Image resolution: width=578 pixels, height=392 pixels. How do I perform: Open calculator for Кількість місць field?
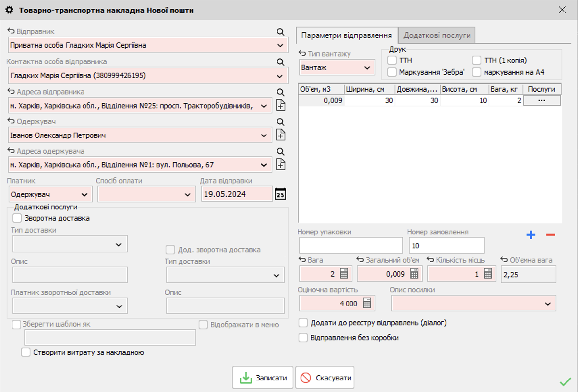[x=488, y=274]
